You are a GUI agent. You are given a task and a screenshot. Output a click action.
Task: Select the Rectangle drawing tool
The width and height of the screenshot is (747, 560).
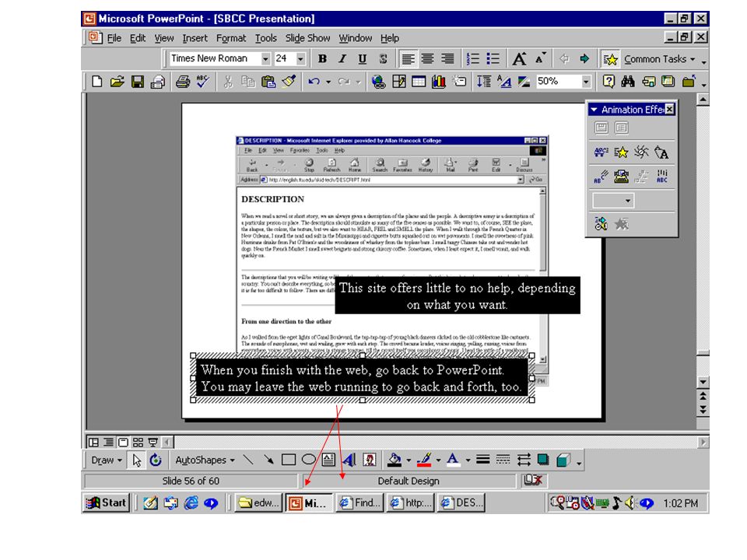tap(289, 460)
